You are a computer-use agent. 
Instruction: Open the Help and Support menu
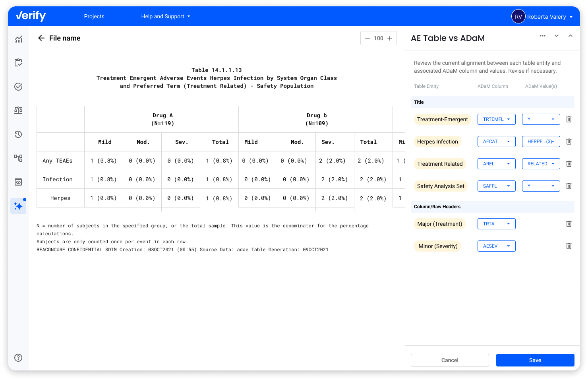tap(163, 16)
